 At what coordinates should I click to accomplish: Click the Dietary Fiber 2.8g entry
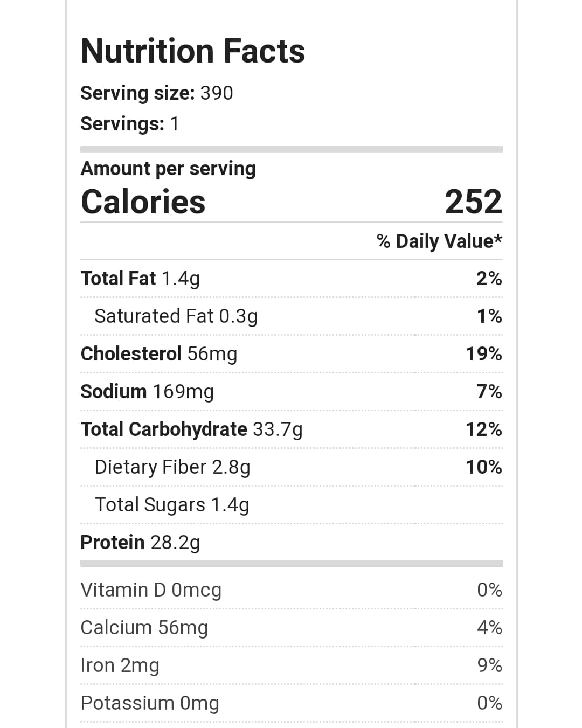(172, 467)
